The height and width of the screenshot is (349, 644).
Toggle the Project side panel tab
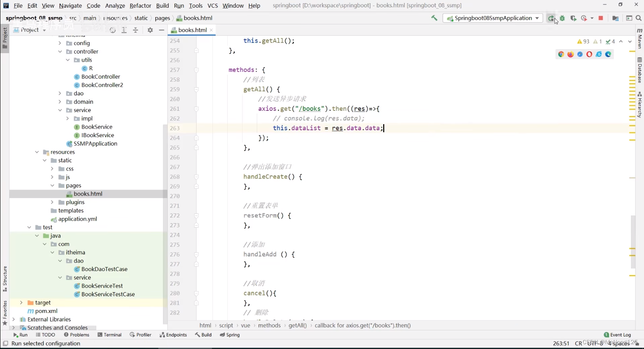coord(5,38)
